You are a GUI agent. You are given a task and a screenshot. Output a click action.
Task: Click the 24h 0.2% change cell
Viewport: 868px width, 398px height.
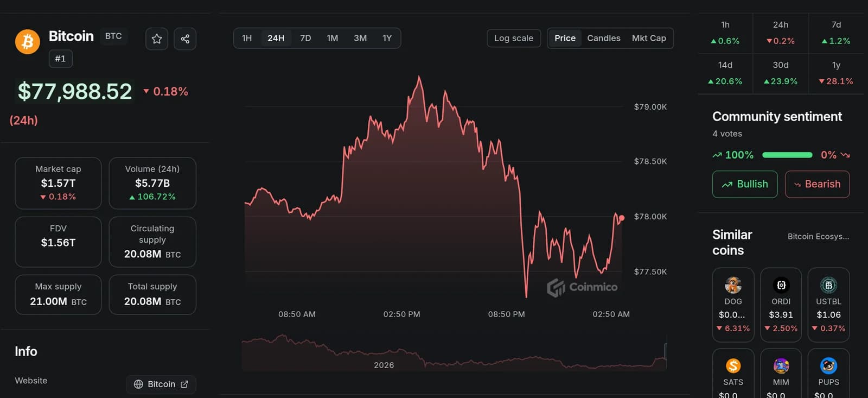(781, 33)
